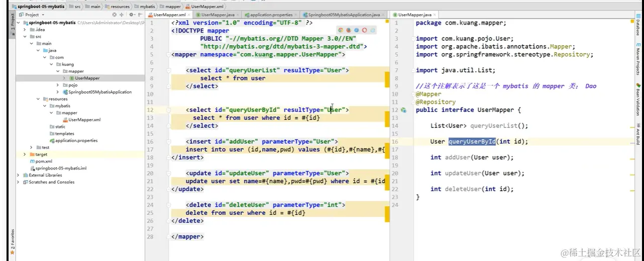Hide the Project tool window
Image resolution: width=644 pixels, height=261 pixels.
pos(140,15)
